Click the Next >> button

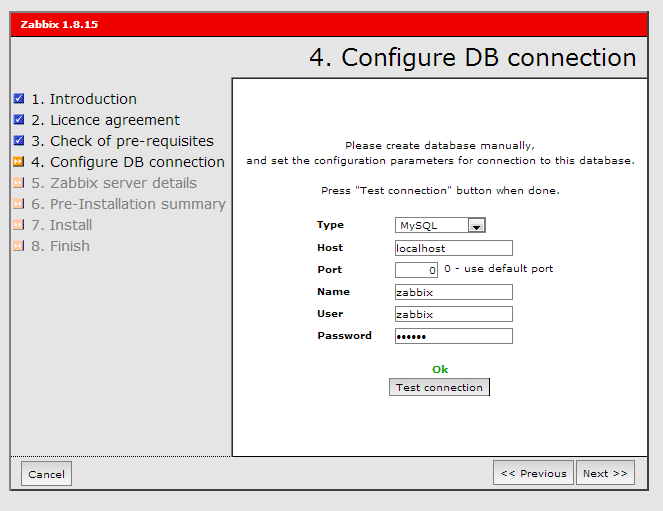(605, 473)
